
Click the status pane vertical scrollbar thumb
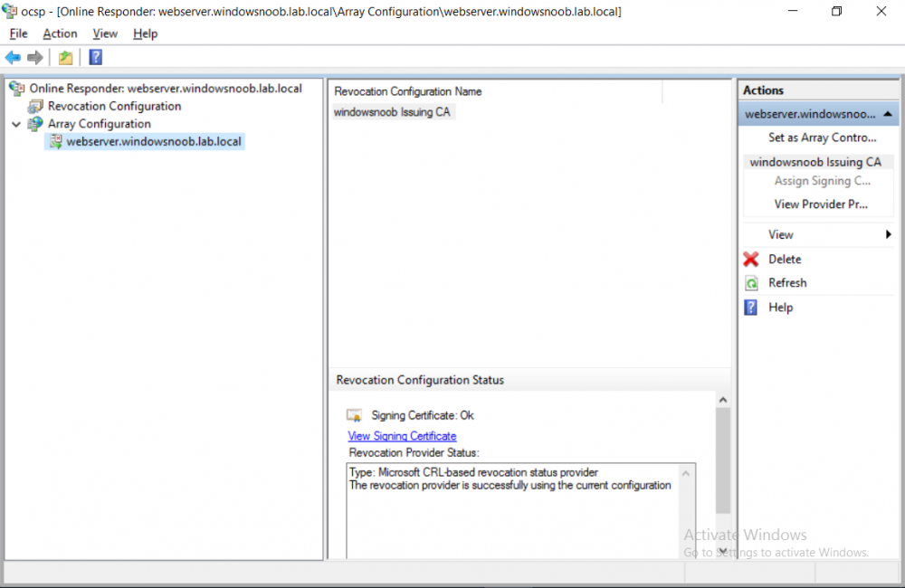(x=722, y=460)
